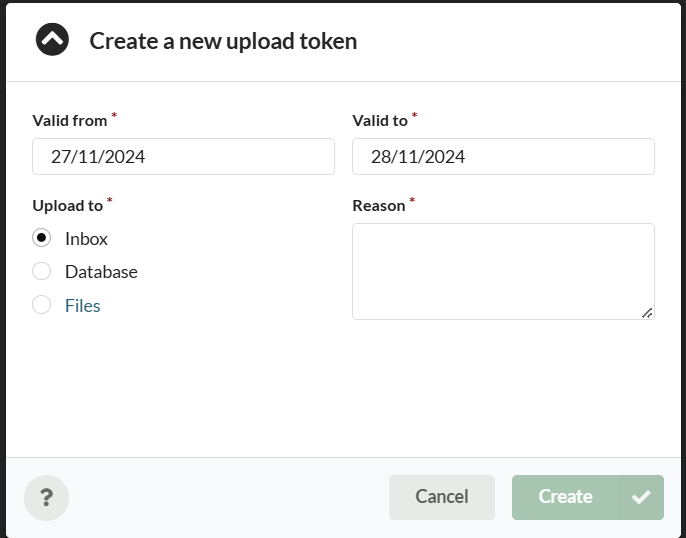Image resolution: width=686 pixels, height=538 pixels.
Task: Click the Database option label
Action: [101, 272]
